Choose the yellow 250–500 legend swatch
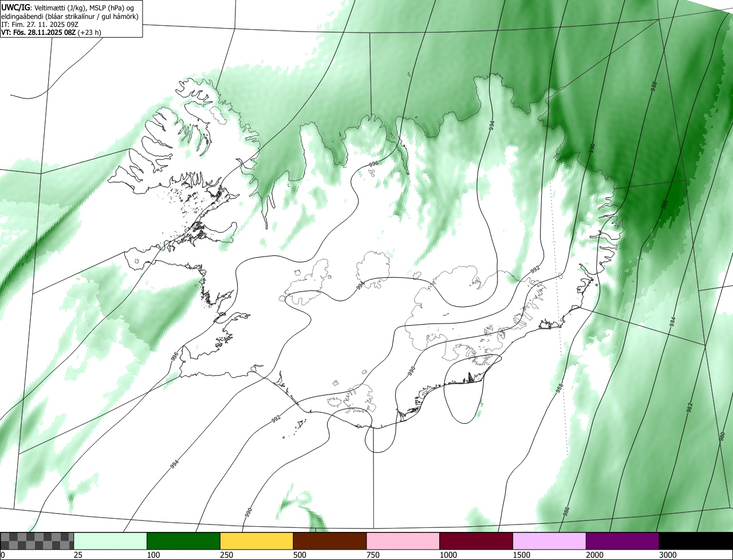Viewport: 733px width, 560px height. coord(257,541)
